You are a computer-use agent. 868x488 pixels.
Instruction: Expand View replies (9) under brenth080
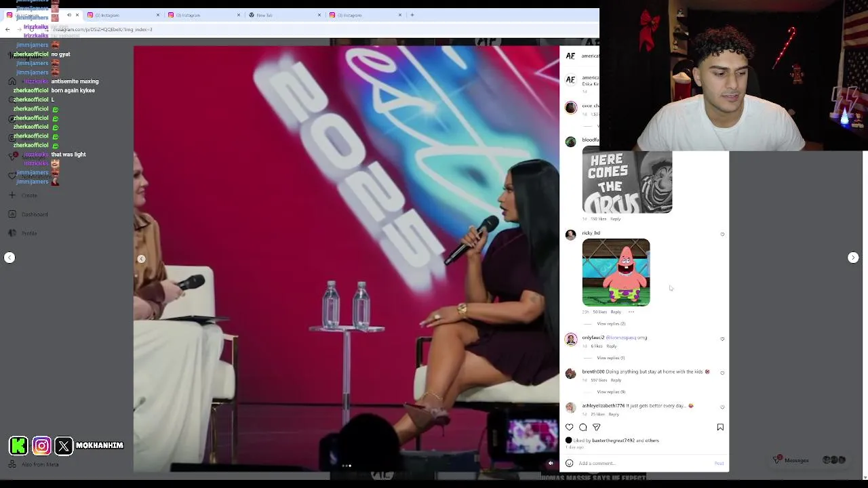pos(611,392)
